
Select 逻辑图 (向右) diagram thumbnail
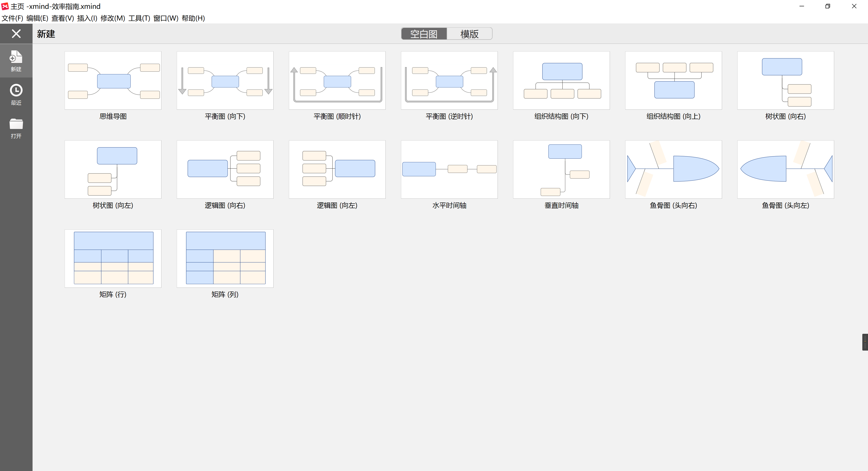[225, 170]
